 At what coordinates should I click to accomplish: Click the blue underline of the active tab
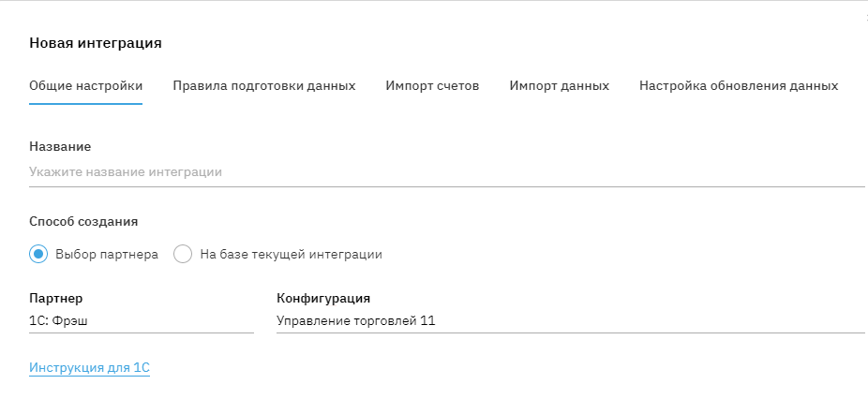tap(85, 103)
